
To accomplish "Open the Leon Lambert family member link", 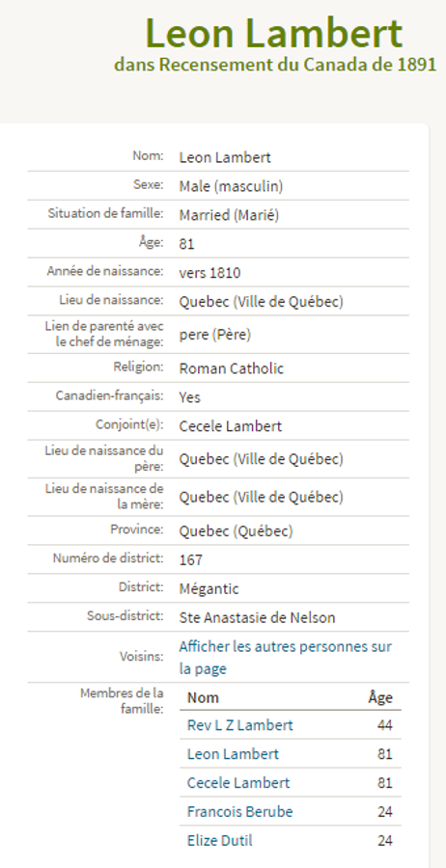I will tap(233, 754).
